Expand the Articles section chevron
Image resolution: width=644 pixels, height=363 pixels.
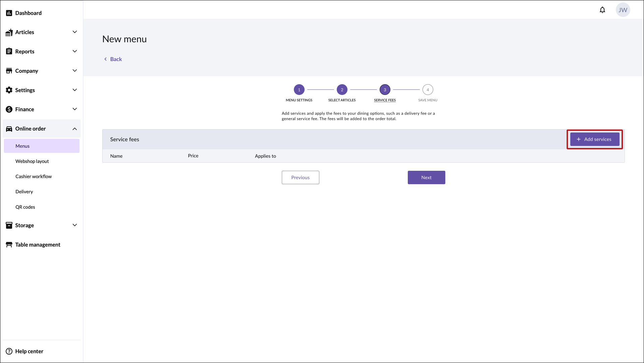(x=75, y=32)
